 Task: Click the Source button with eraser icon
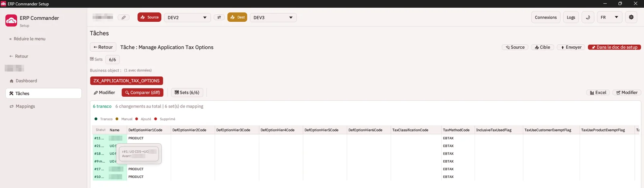point(515,47)
